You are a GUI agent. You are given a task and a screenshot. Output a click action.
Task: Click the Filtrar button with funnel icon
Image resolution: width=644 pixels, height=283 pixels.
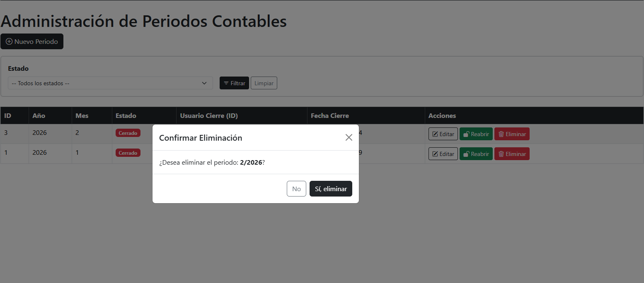pyautogui.click(x=234, y=83)
